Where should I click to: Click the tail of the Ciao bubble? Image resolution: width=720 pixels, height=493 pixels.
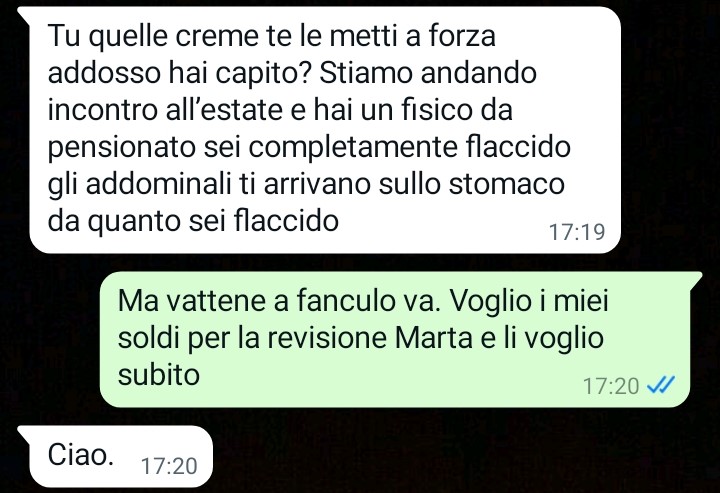pyautogui.click(x=25, y=434)
